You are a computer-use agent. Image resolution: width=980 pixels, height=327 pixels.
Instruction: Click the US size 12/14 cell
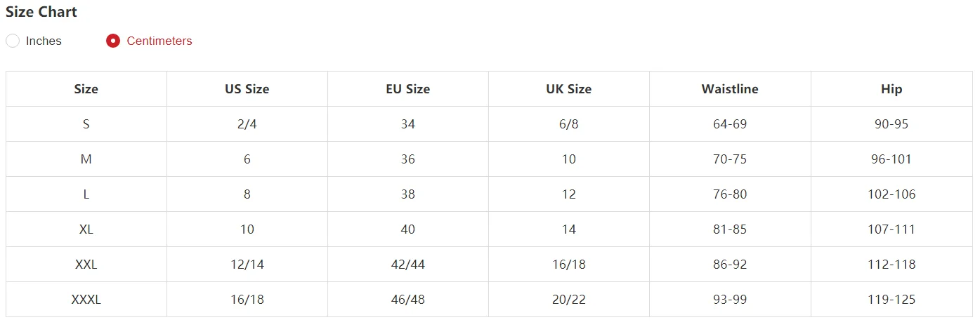click(247, 265)
